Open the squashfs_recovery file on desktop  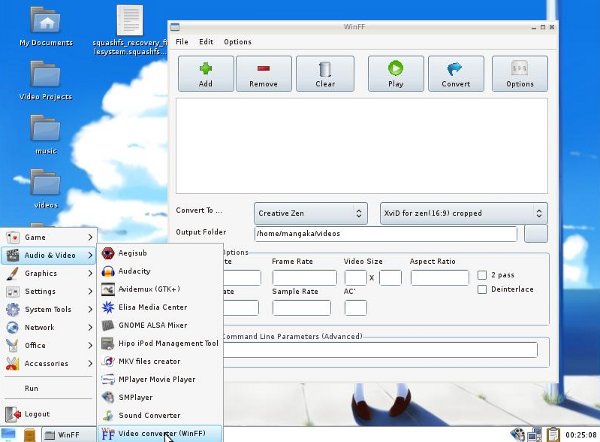tap(130, 30)
